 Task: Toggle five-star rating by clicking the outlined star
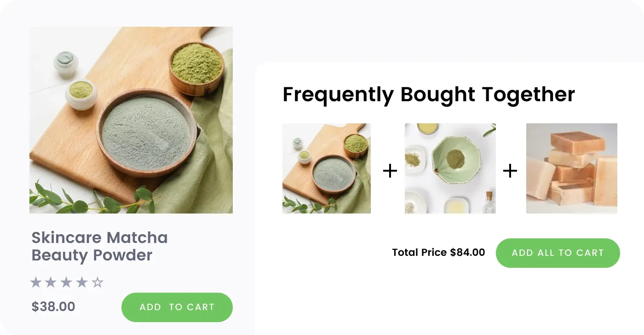click(x=98, y=282)
